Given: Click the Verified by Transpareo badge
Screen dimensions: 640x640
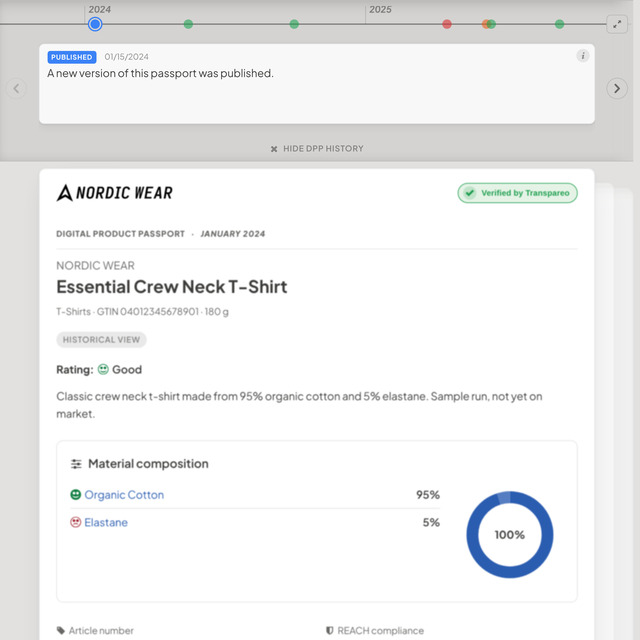Looking at the screenshot, I should point(517,193).
